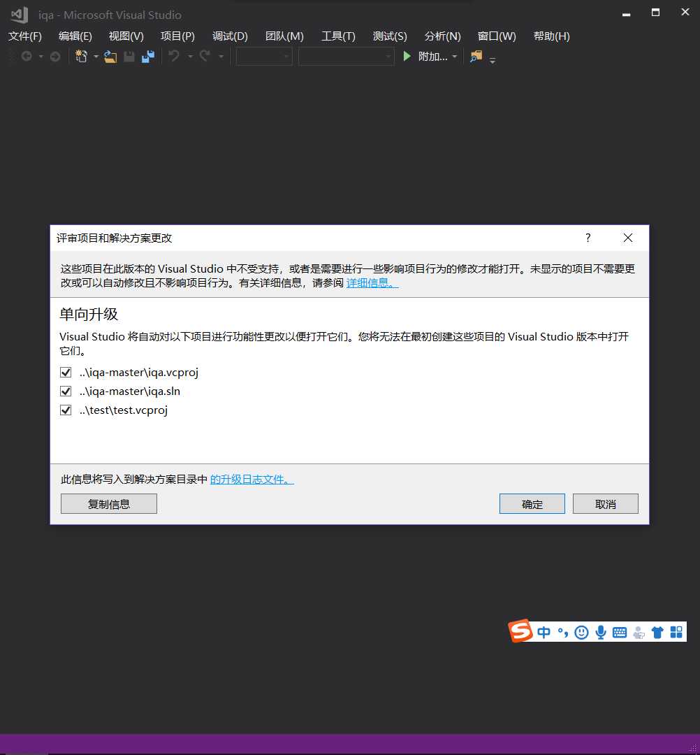Open the soft keyboard icon in the IME bar
The width and height of the screenshot is (700, 755).
pyautogui.click(x=620, y=632)
